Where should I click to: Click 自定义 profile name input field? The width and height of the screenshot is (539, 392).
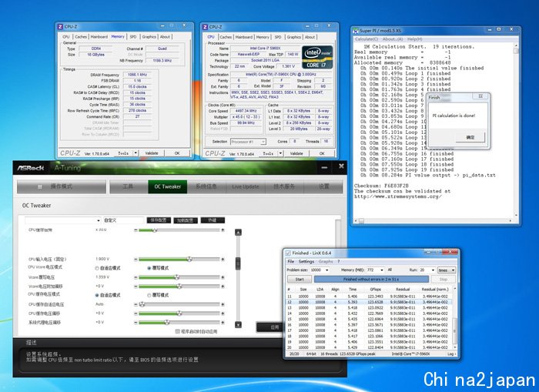(123, 220)
